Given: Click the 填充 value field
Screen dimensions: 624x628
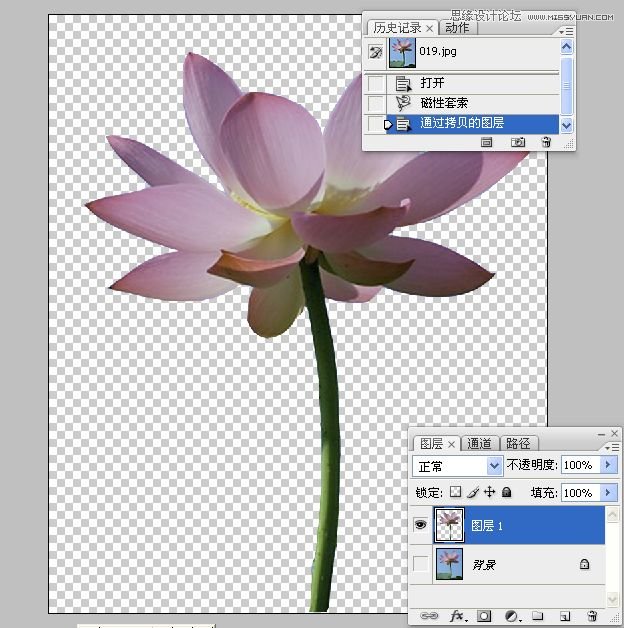Looking at the screenshot, I should (x=581, y=493).
